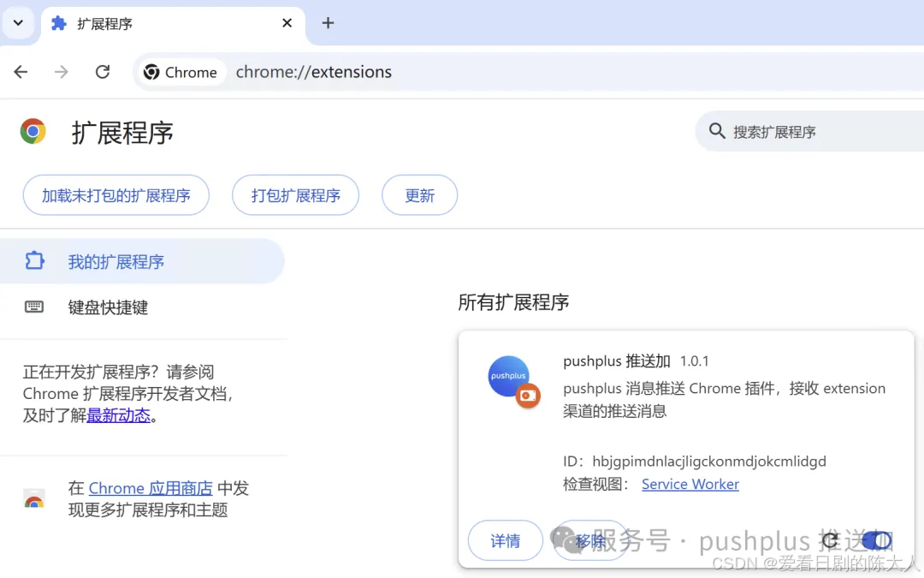
Task: Click the reload extension icon on pushplus card
Action: (x=829, y=540)
